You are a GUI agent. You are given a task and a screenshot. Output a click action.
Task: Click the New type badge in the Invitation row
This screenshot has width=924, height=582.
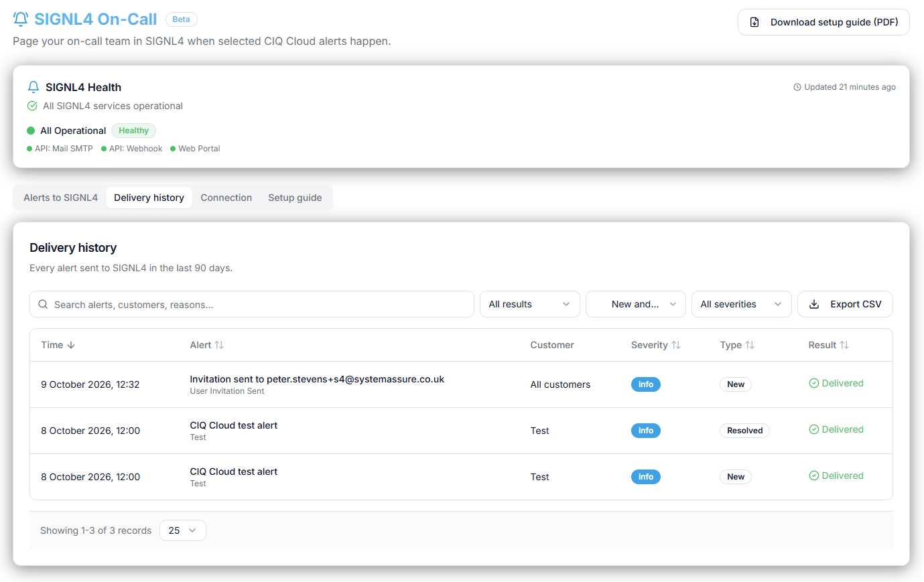(736, 384)
